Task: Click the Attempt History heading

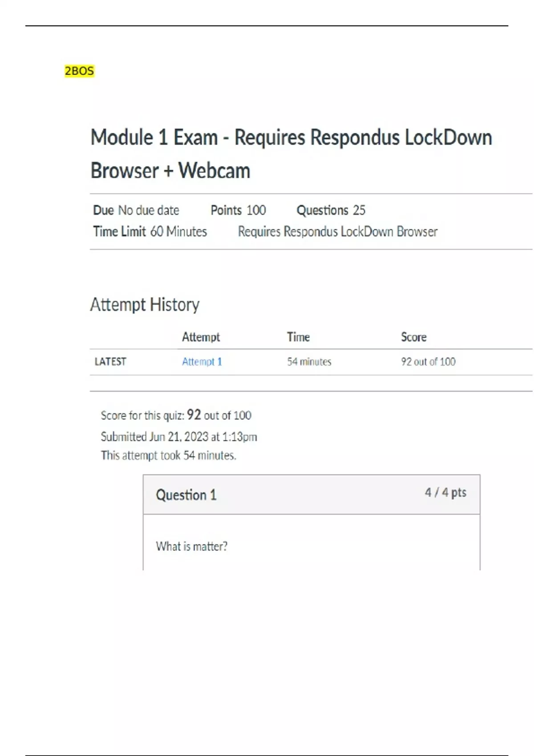Action: tap(145, 305)
